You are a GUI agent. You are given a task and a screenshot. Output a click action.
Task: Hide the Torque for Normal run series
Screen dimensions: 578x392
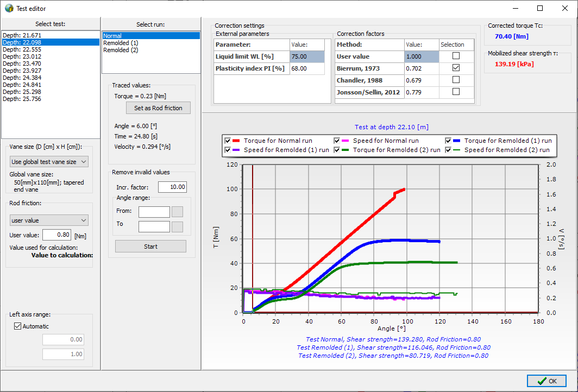[x=228, y=141]
